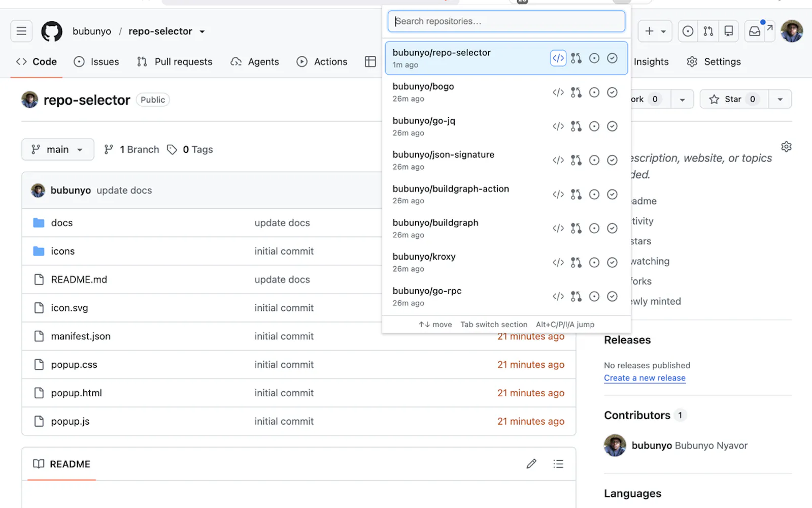Open actions for bubunyo/repo-selector row
The width and height of the screenshot is (812, 508).
point(613,58)
